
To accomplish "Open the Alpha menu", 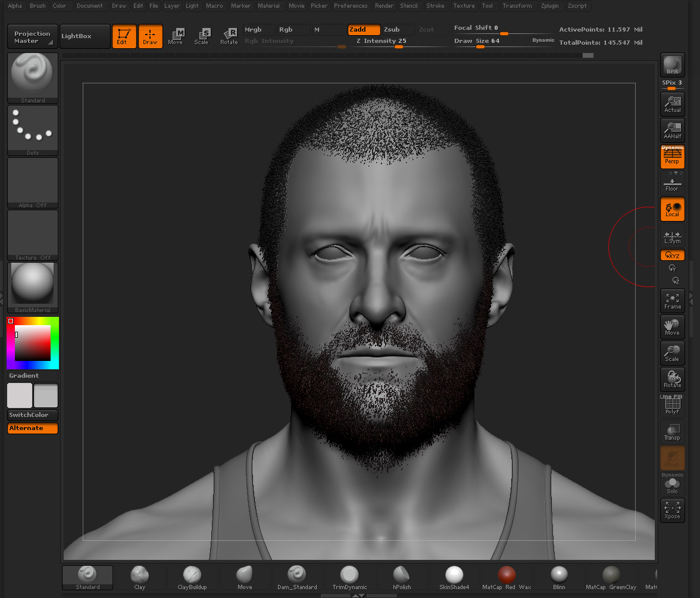I will [15, 6].
